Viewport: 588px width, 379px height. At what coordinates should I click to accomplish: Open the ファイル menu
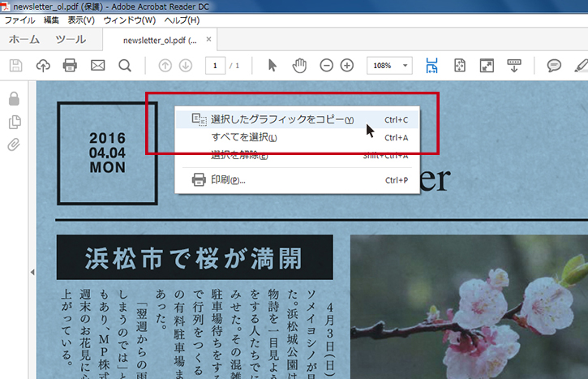point(20,19)
